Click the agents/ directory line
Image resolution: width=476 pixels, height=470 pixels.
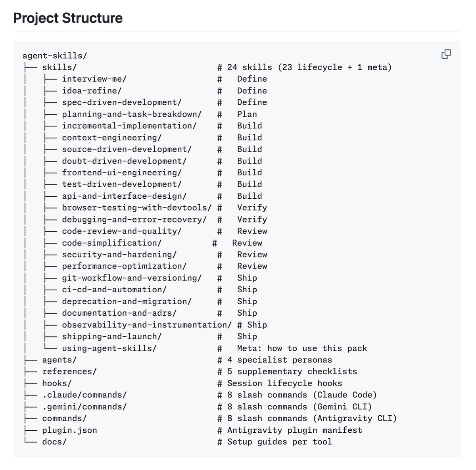pyautogui.click(x=59, y=360)
